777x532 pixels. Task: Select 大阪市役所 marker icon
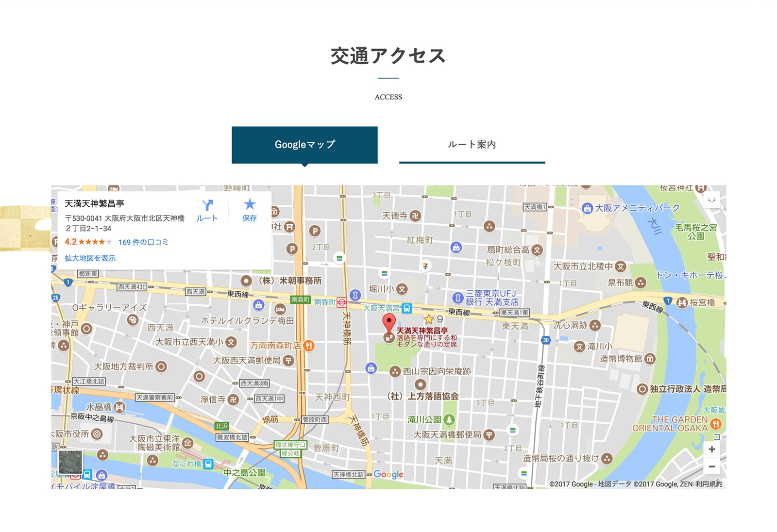coord(97,434)
